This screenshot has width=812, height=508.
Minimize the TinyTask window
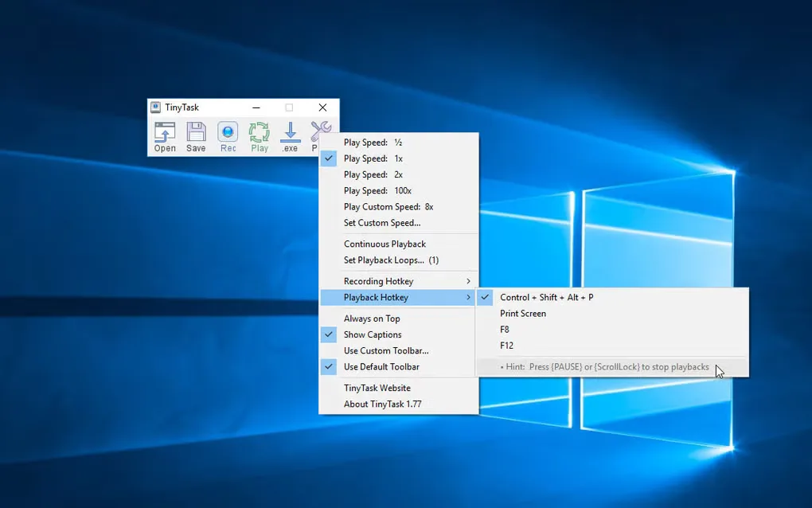(x=256, y=107)
